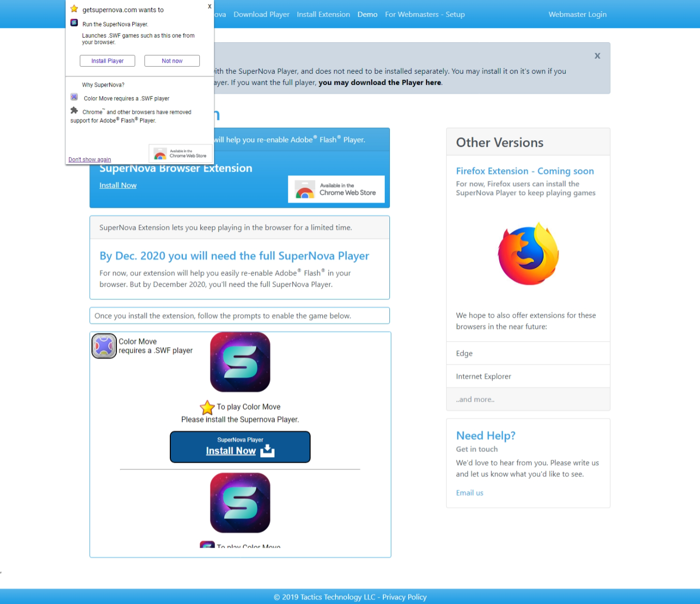Close the getsupernova.com permission popup

coord(209,7)
